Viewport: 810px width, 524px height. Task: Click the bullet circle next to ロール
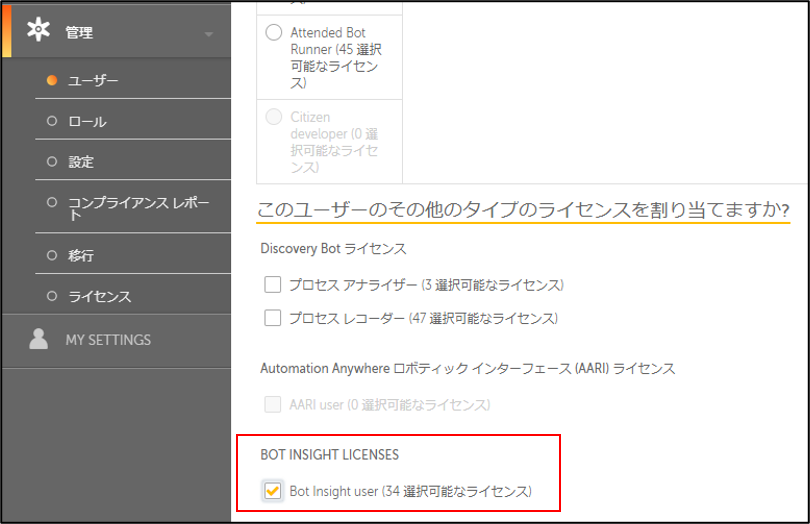click(52, 121)
